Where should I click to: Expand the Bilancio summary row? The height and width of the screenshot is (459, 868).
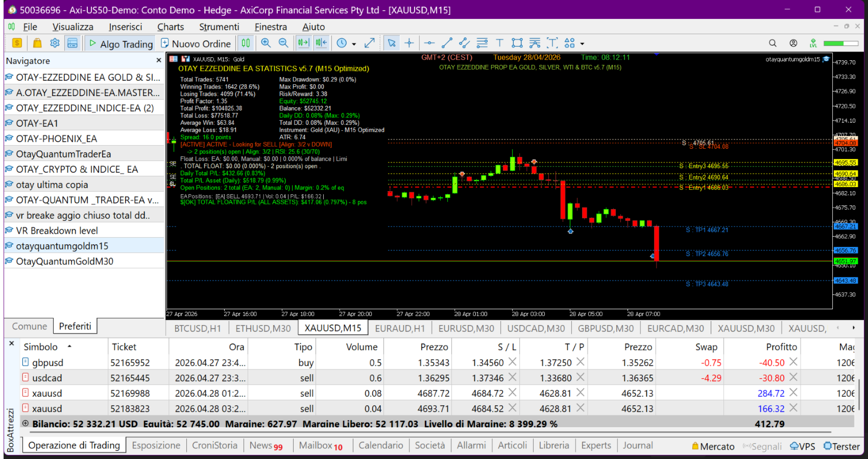pyautogui.click(x=25, y=423)
